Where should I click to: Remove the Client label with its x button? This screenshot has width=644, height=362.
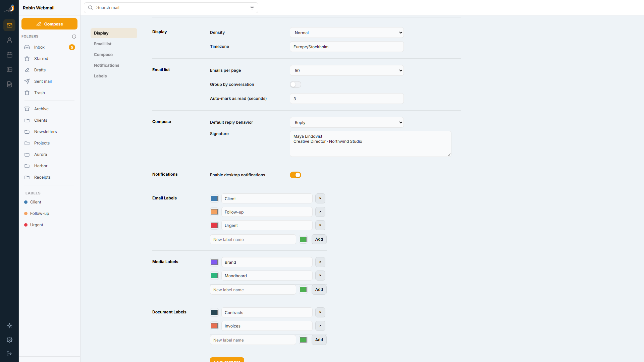320,198
